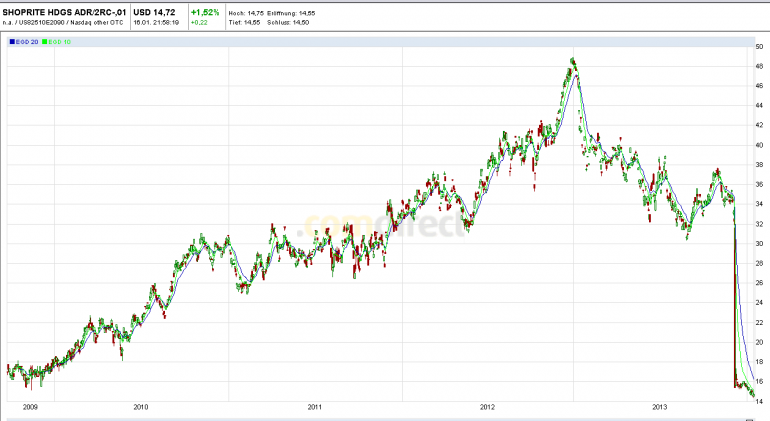Click the 50 mark on price axis
770x421 pixels.
(760, 47)
